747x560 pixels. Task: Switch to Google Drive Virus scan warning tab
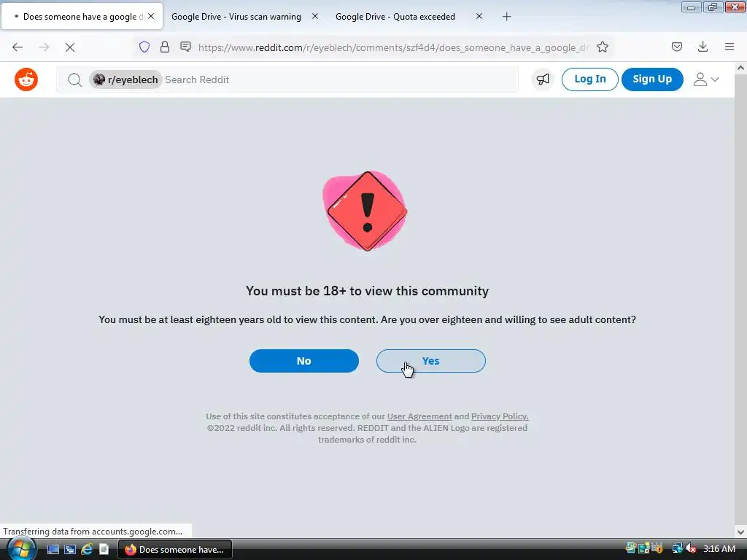point(236,17)
